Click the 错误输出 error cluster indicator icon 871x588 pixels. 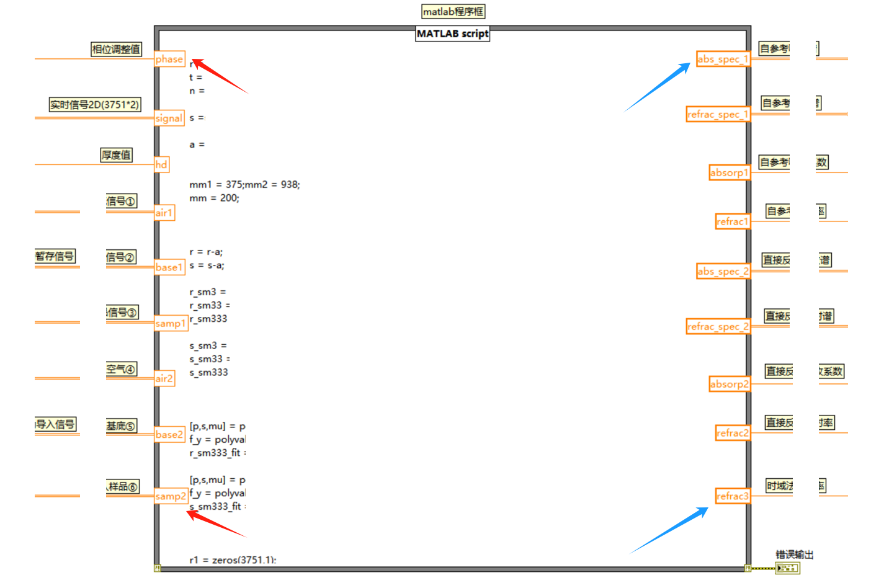pos(788,568)
